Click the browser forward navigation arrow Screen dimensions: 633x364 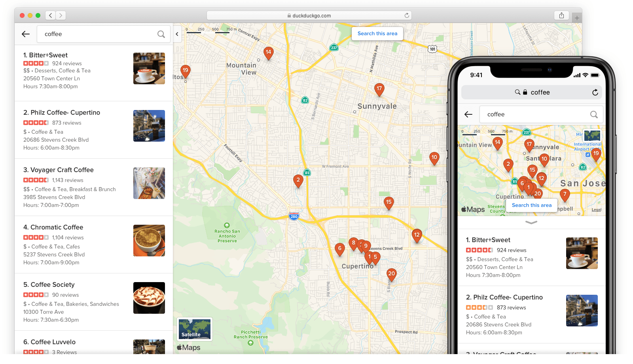pos(61,15)
